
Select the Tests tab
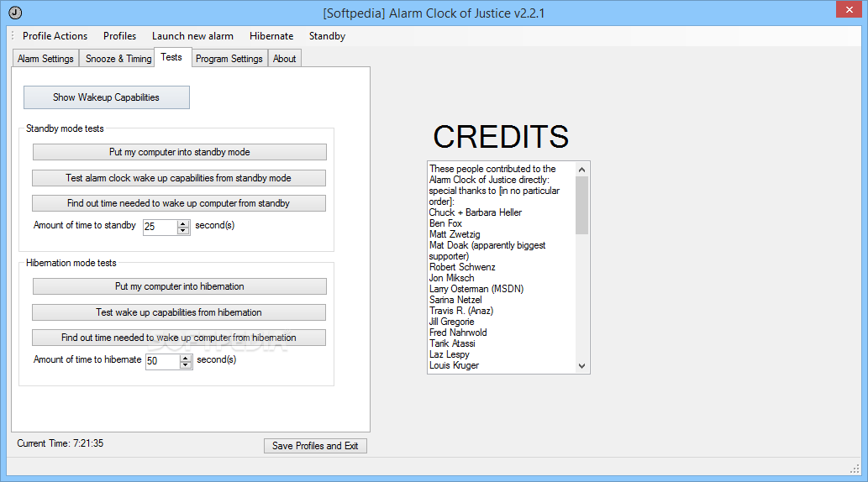(171, 57)
